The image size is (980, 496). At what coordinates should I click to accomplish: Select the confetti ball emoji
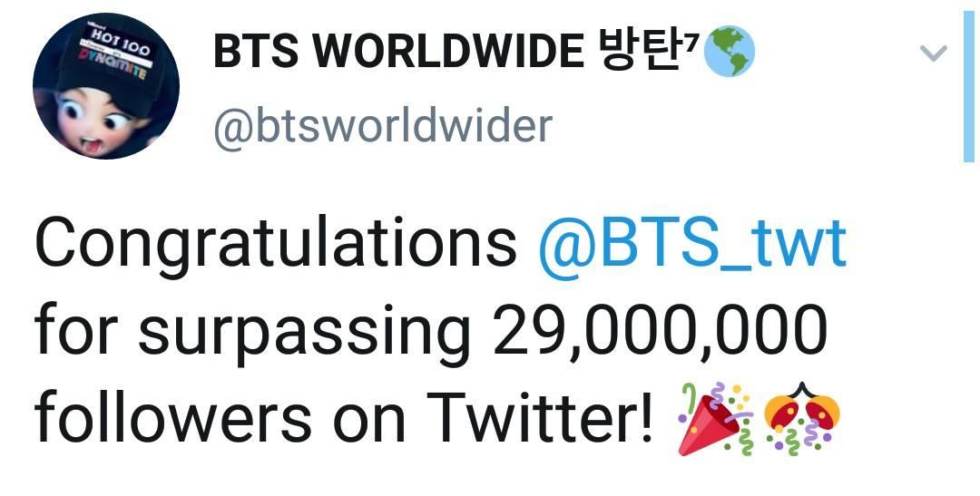pyautogui.click(x=801, y=417)
